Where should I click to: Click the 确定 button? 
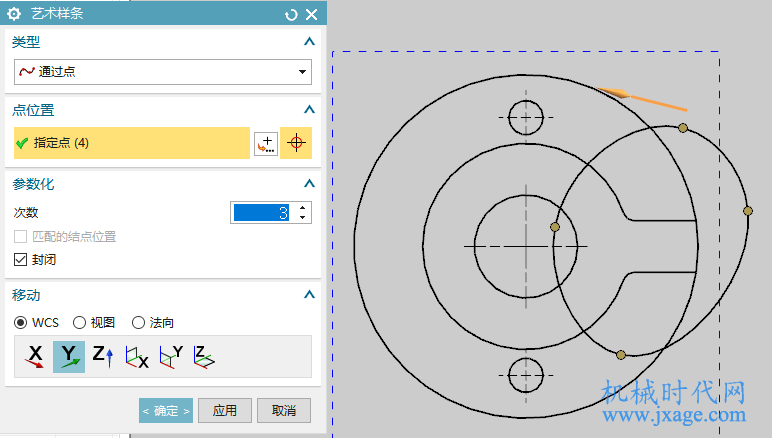166,410
